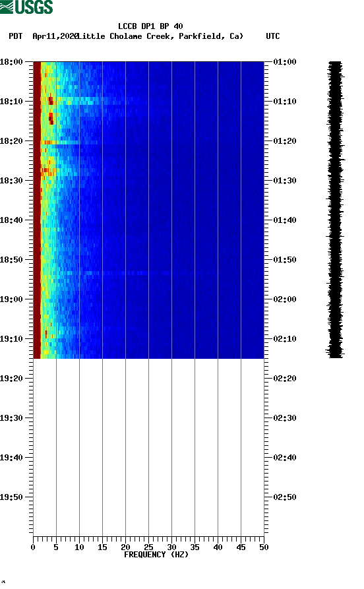Click the 'PDT' timezone label
The image size is (364, 589).
(x=16, y=36)
